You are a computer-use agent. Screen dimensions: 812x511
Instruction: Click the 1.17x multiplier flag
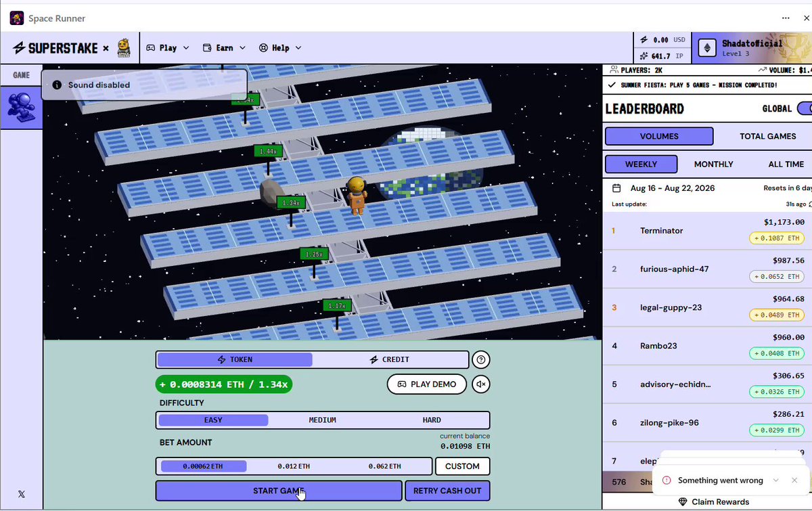tap(337, 305)
